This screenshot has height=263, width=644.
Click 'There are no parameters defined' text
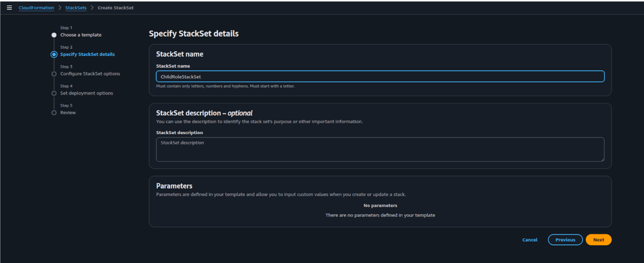tap(380, 215)
